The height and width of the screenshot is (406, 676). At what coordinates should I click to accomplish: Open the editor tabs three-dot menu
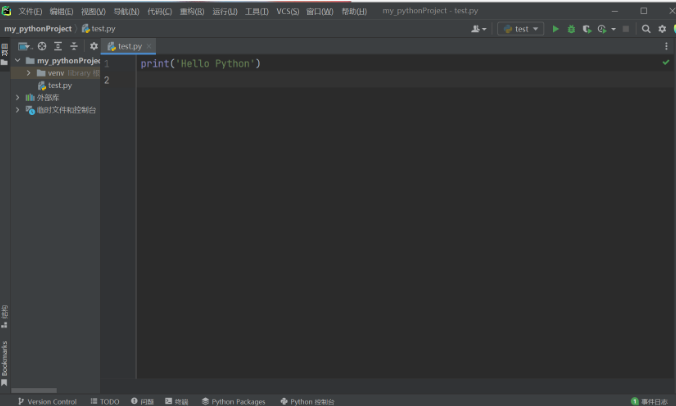(666, 46)
